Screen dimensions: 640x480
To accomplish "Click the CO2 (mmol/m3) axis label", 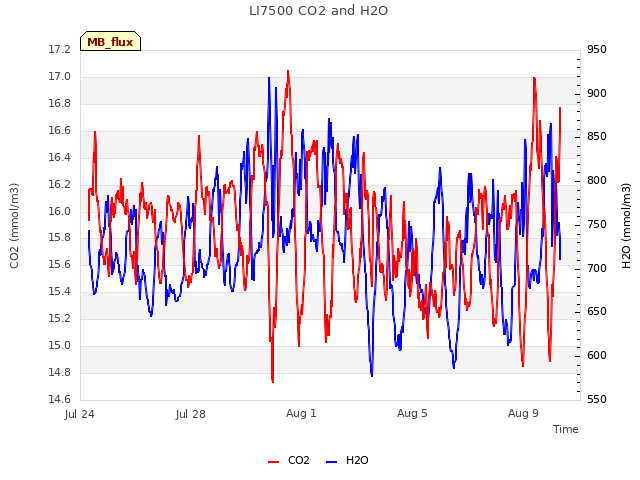I will tap(14, 226).
